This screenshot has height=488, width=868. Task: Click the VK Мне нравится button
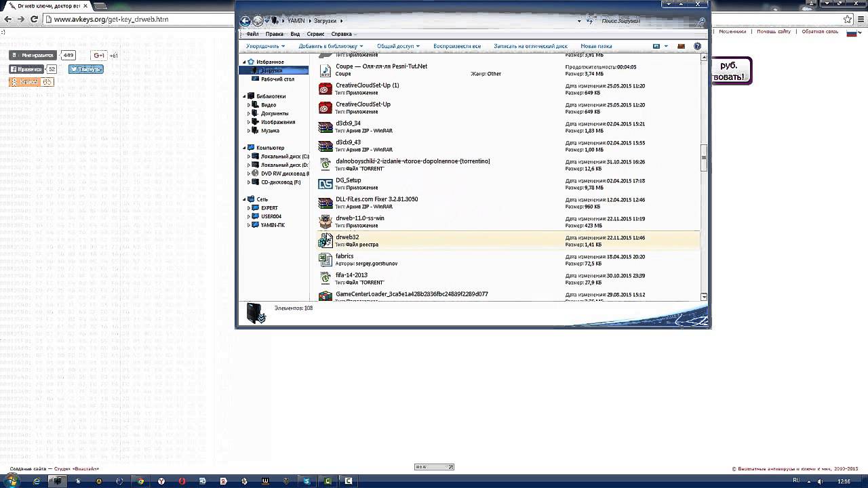[33, 55]
